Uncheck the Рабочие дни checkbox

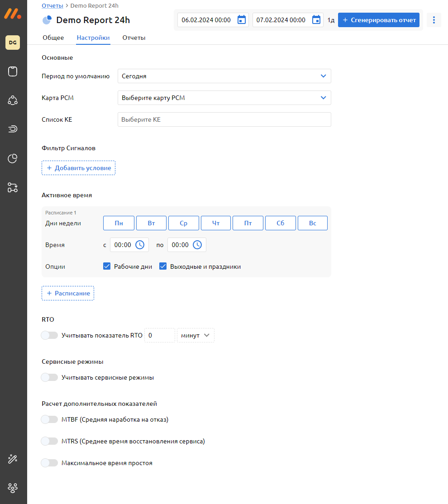tap(107, 266)
